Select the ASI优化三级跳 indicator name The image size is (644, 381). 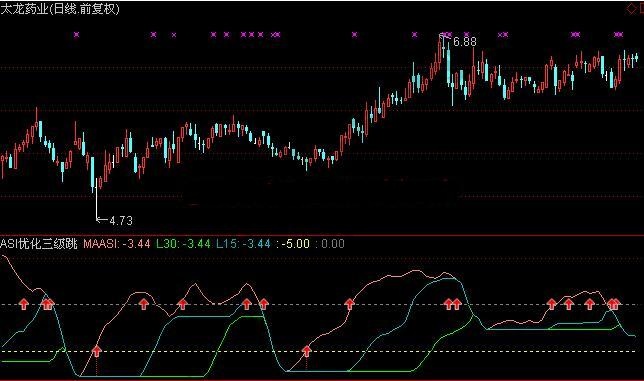point(39,244)
